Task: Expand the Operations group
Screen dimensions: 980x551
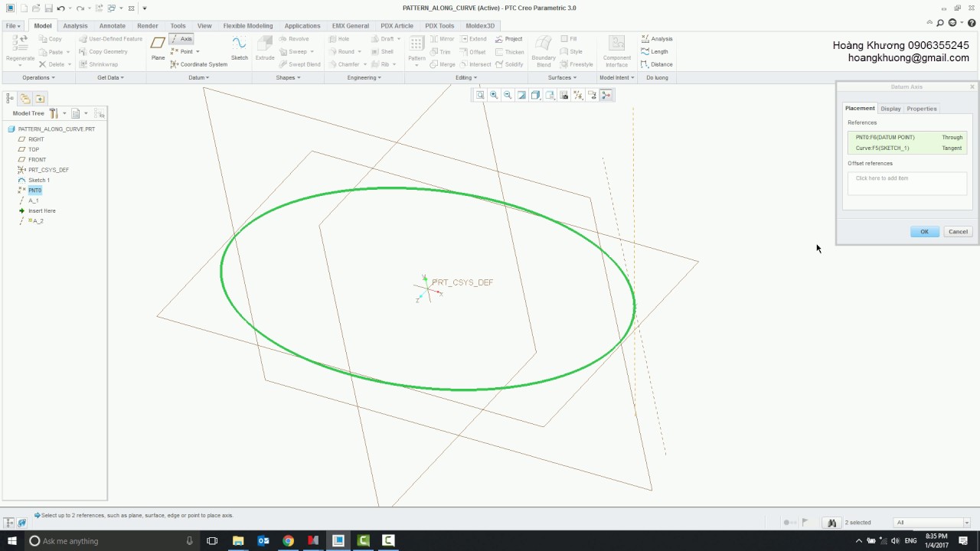Action: [38, 77]
